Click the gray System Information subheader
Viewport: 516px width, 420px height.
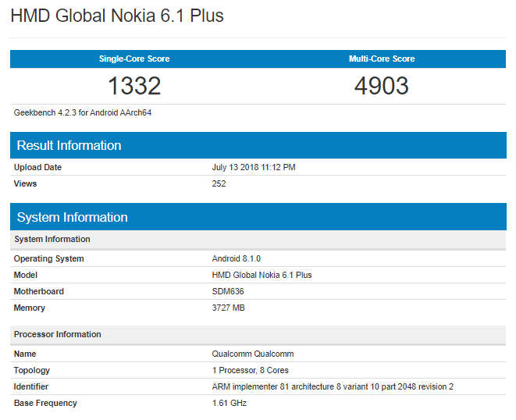point(258,240)
